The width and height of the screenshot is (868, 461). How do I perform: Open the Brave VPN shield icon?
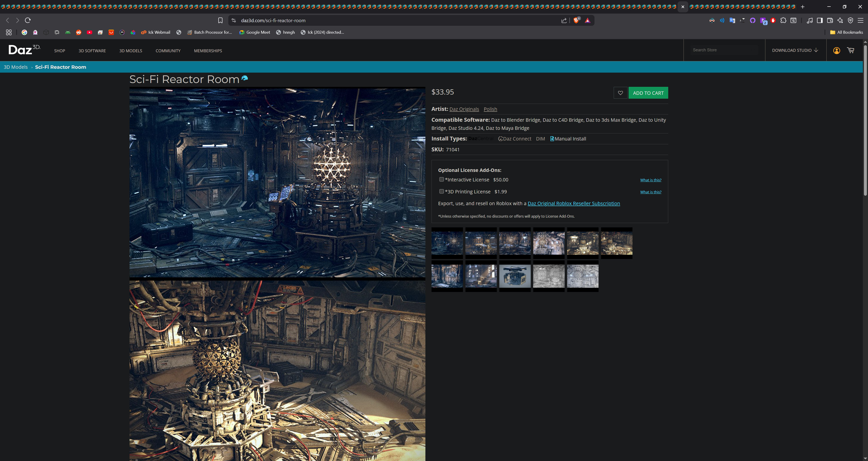[850, 20]
